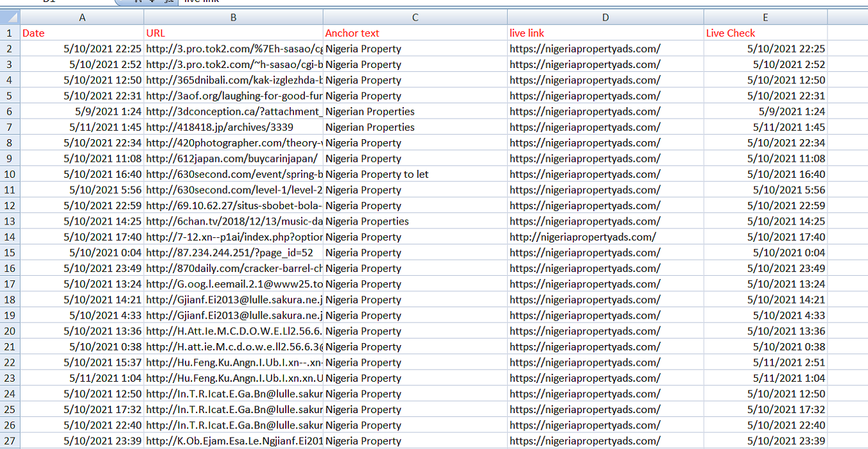Click the Cancel X next to the formula bar
This screenshot has width=868, height=449.
139,3
